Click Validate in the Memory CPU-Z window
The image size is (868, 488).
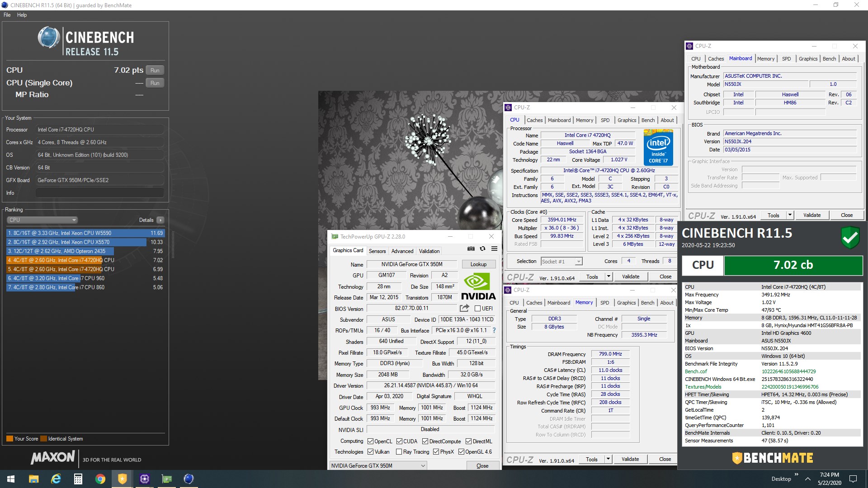[630, 459]
